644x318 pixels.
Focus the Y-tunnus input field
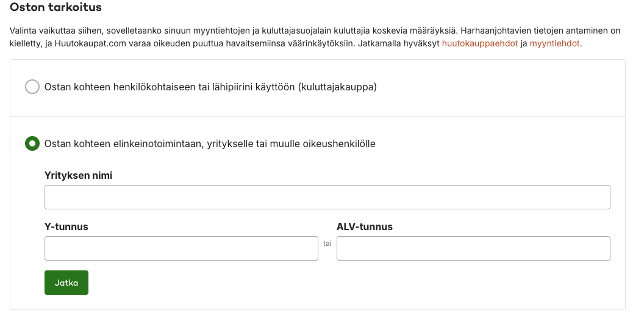[x=181, y=248]
